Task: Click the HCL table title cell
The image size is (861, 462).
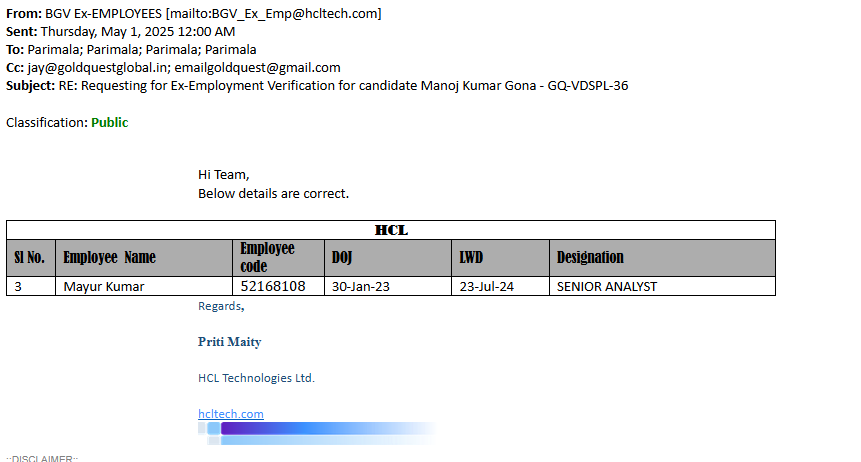Action: [x=391, y=230]
